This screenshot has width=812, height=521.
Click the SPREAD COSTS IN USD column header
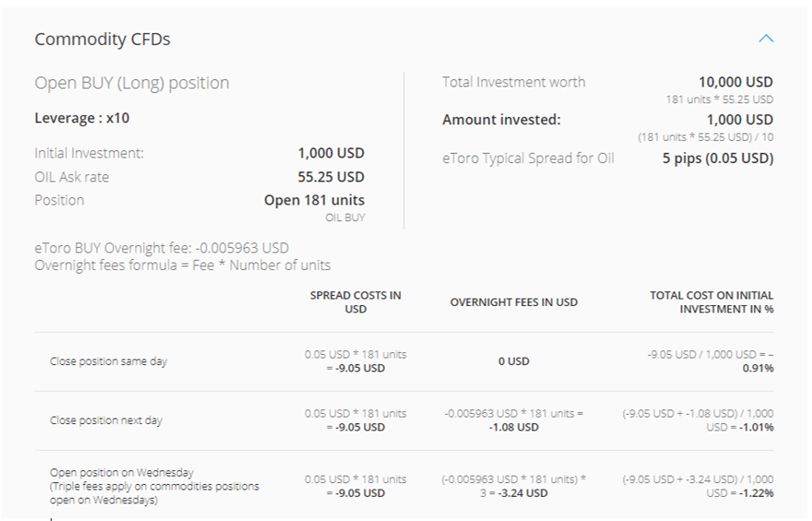point(355,302)
